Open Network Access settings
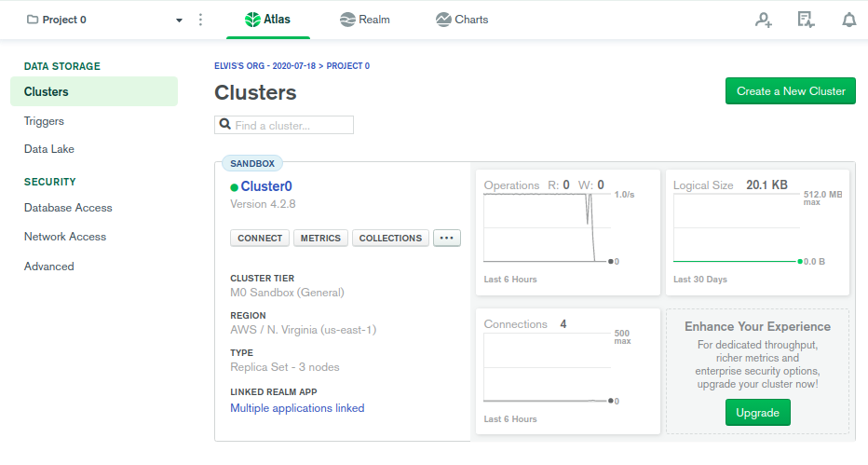The width and height of the screenshot is (868, 465). coord(65,237)
